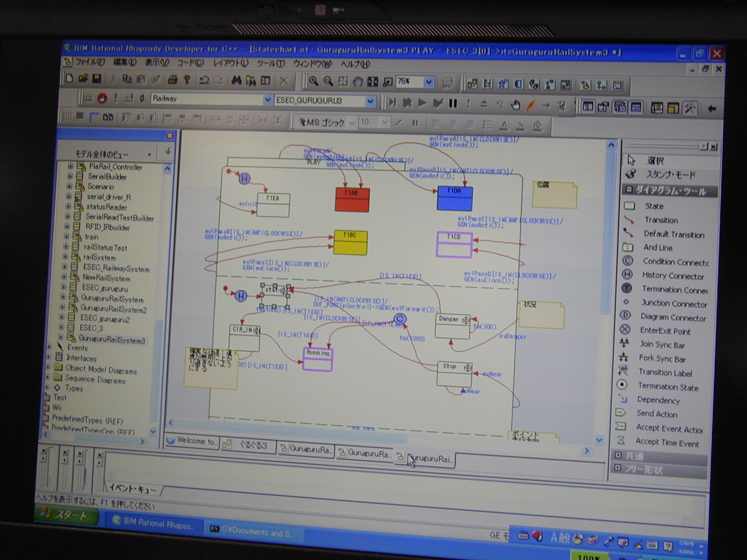The image size is (747, 560).
Task: Open the ツール(T) menu
Action: (271, 63)
